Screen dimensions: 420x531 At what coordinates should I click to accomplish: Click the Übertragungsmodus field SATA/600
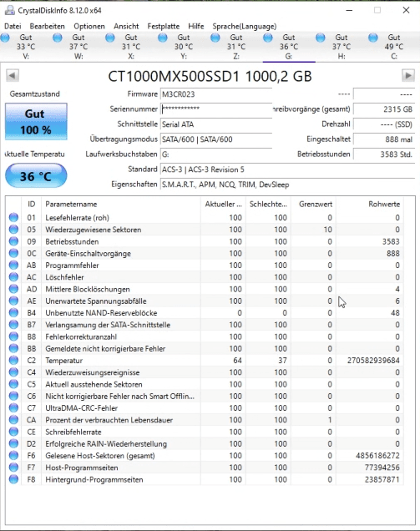tap(216, 139)
